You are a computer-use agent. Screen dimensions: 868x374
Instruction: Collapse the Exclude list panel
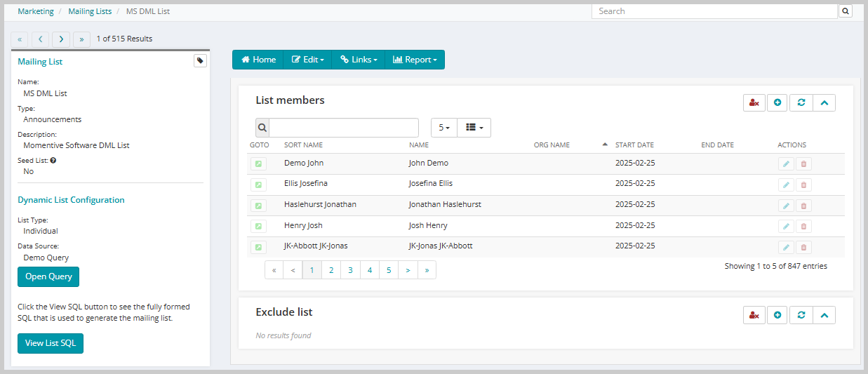coord(824,315)
